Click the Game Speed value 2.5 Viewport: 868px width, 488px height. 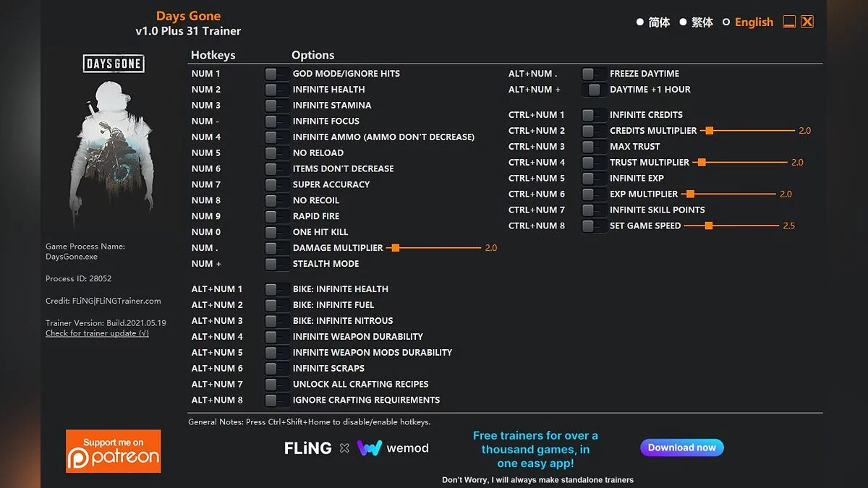point(788,226)
